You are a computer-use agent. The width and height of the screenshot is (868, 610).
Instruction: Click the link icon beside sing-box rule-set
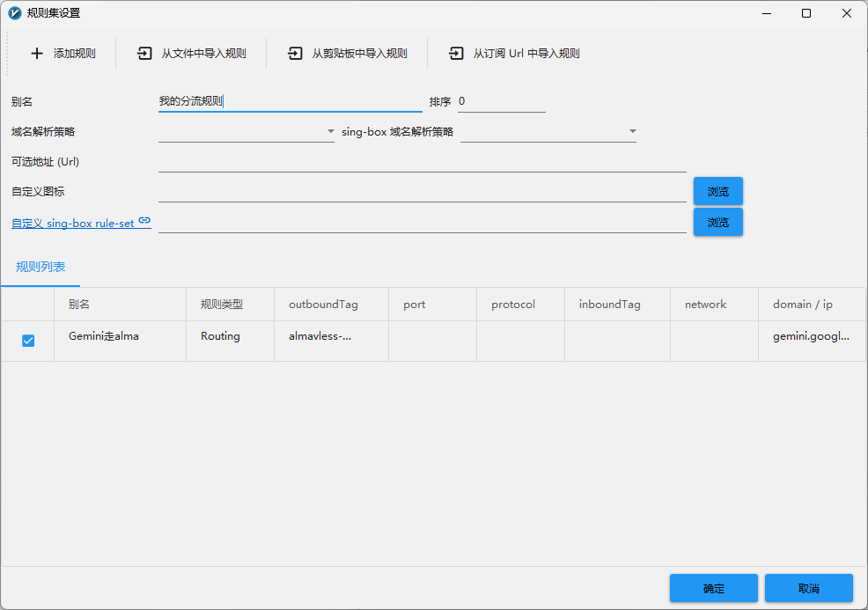click(144, 221)
